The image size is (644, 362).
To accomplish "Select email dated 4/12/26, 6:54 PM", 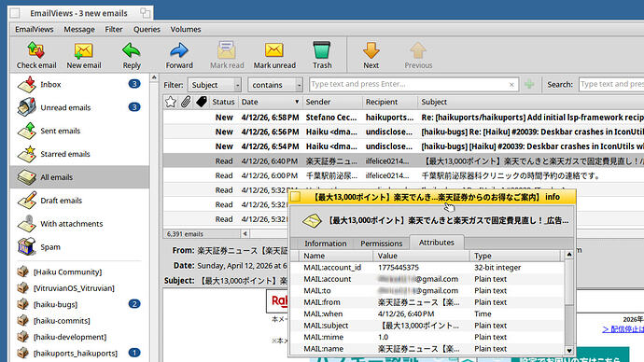I will pyautogui.click(x=403, y=146).
